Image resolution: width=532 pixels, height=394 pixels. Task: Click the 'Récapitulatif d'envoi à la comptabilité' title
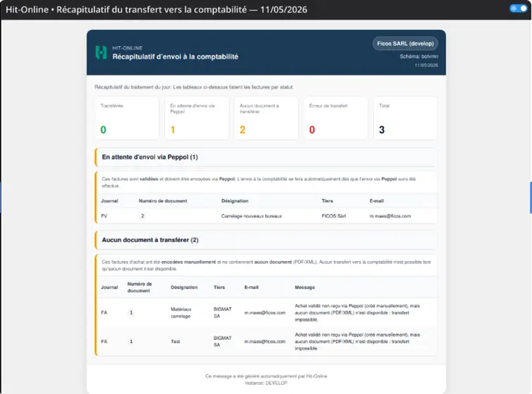coord(175,57)
